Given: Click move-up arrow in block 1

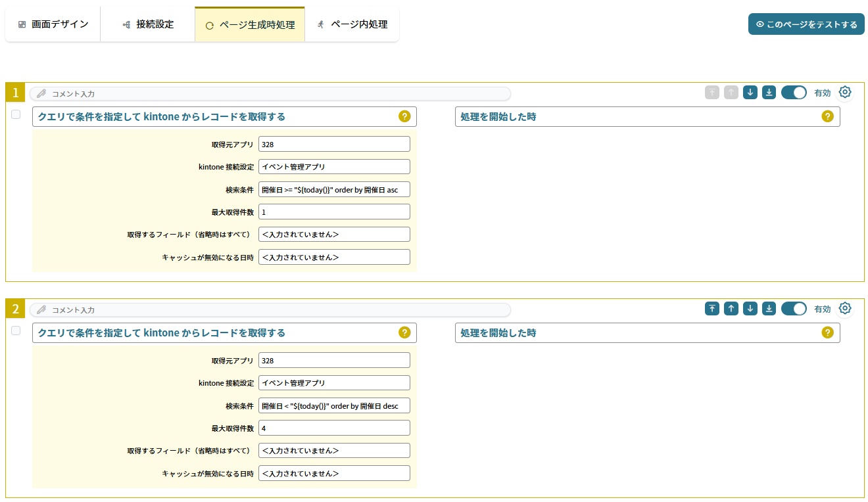Looking at the screenshot, I should pos(731,93).
